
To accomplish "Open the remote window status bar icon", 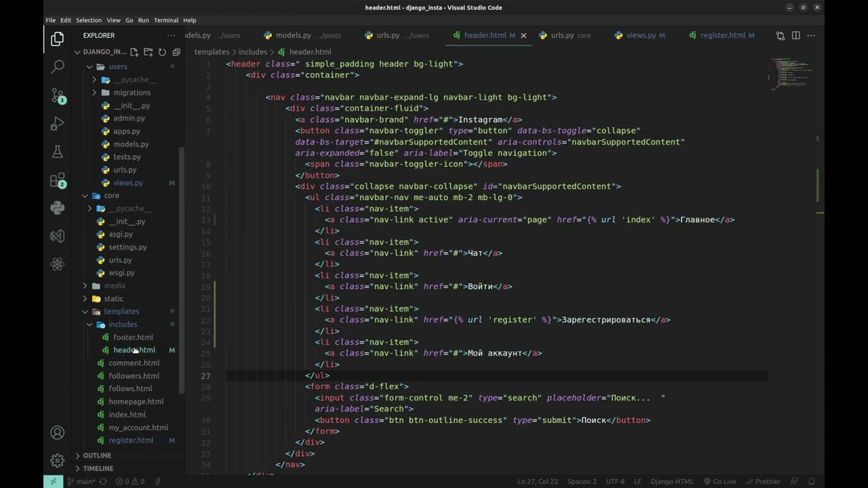I will coord(53,481).
